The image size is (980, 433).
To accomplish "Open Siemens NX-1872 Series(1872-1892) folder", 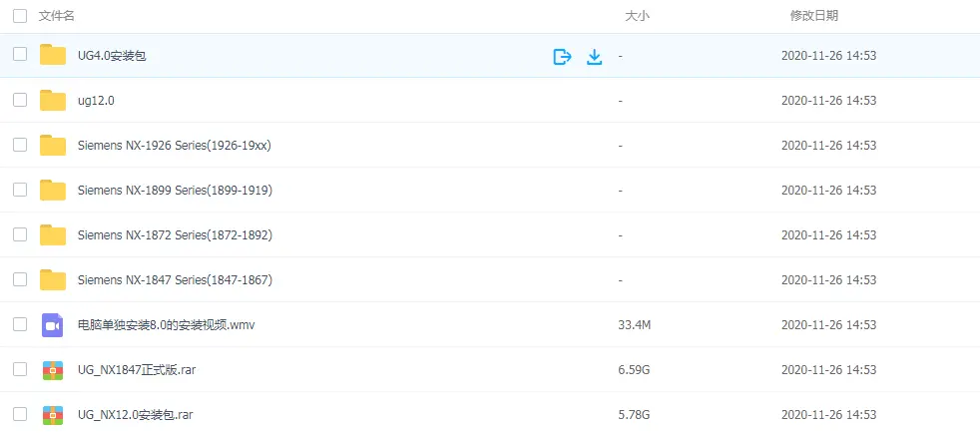I will [175, 235].
